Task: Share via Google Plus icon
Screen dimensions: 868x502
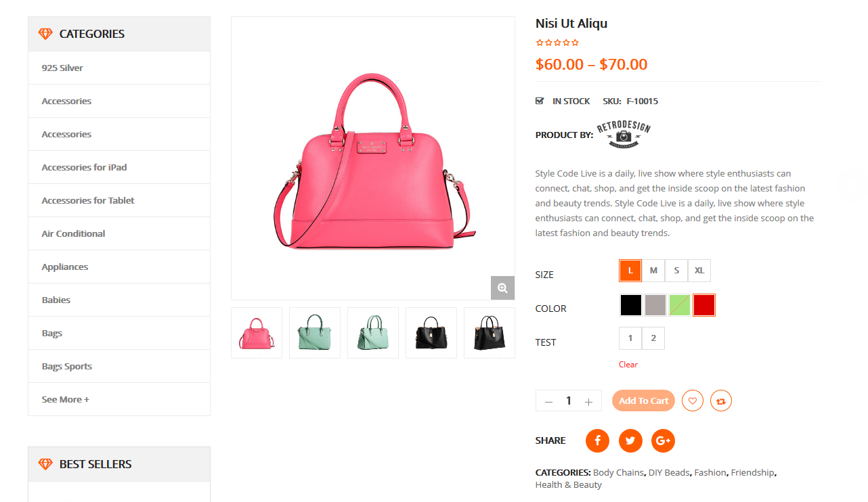Action: coord(664,440)
